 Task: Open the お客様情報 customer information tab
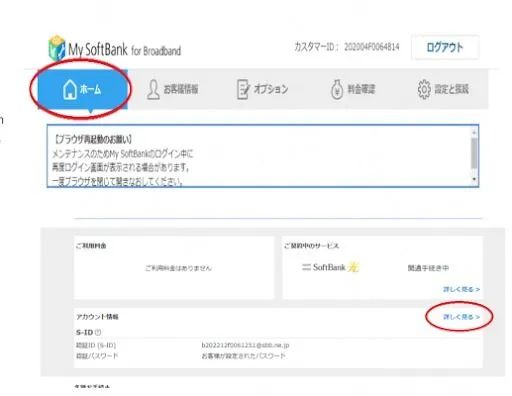pyautogui.click(x=173, y=89)
